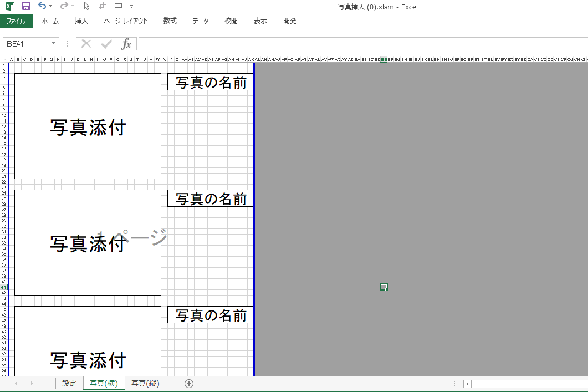Open the ファイル tab
This screenshot has width=588, height=392.
(16, 21)
